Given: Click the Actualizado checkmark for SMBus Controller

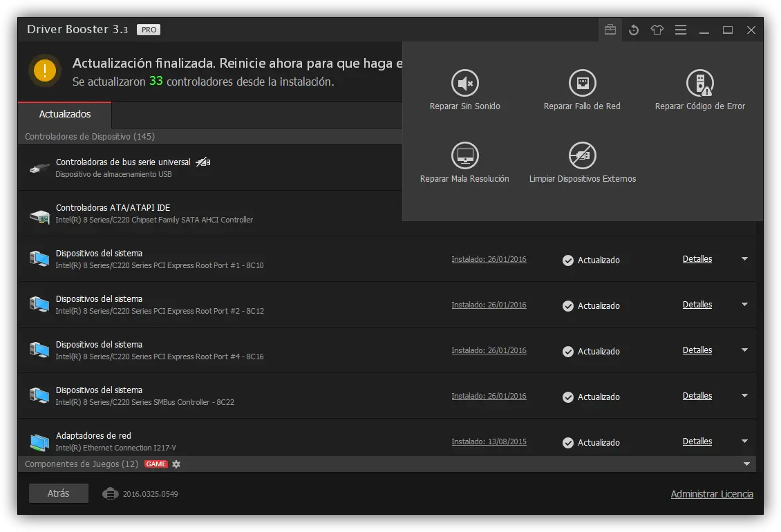Looking at the screenshot, I should tap(568, 397).
